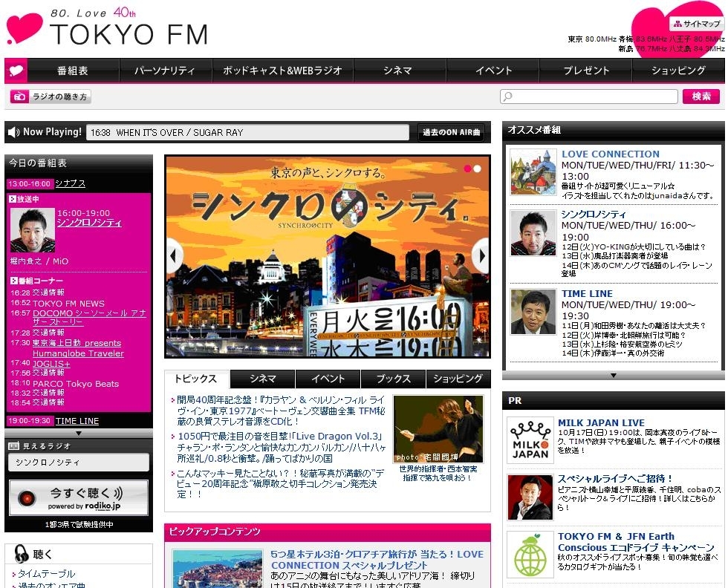Open the プレゼント menu
This screenshot has height=588, width=728.
click(586, 71)
